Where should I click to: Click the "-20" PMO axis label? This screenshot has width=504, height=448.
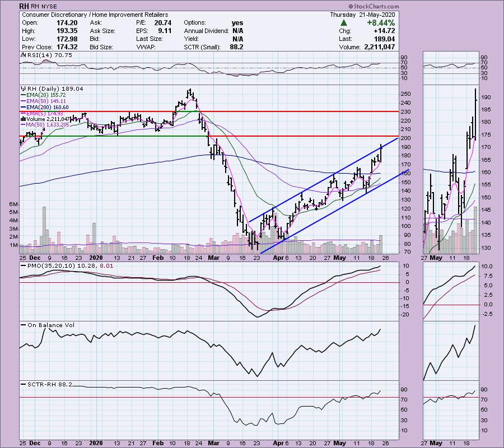coord(405,315)
